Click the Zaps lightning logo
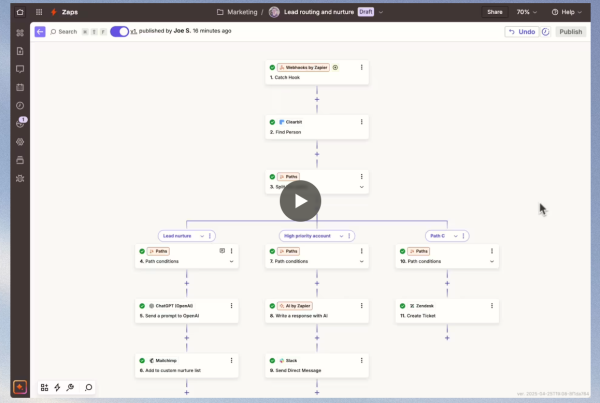The width and height of the screenshot is (600, 403). pos(54,12)
